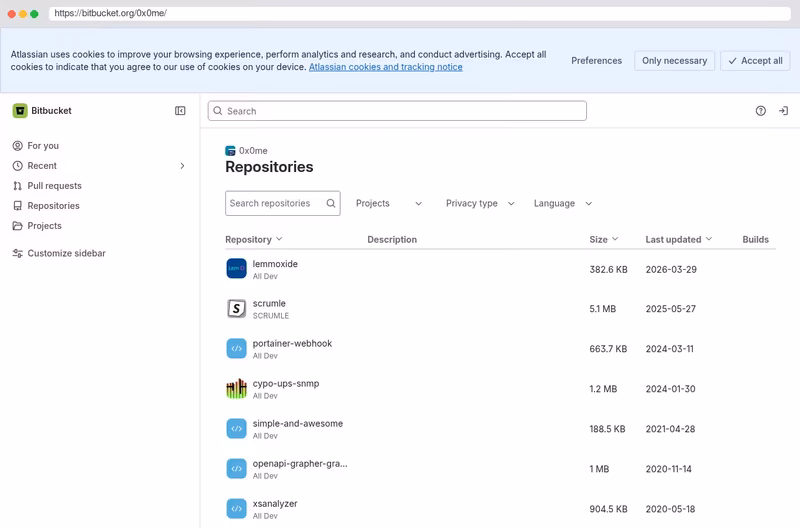Click the magnifier in Search repositories box
Image resolution: width=800 pixels, height=528 pixels.
(x=331, y=203)
